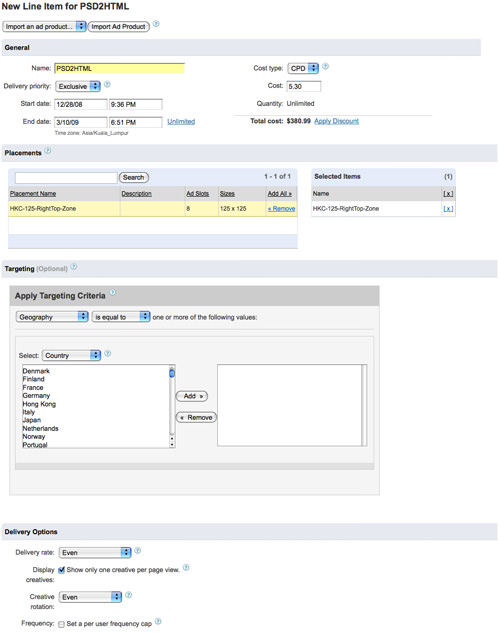Click the Add All » link
The height and width of the screenshot is (634, 500).
(x=279, y=194)
